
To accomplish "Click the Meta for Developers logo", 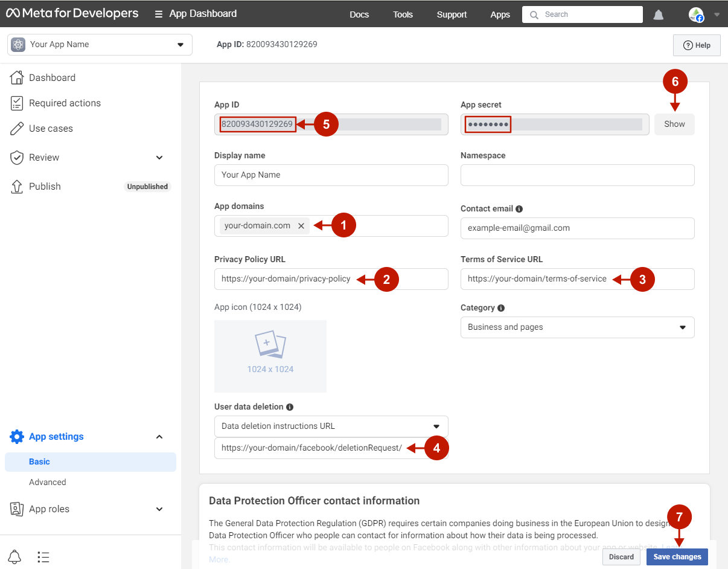I will [x=72, y=13].
